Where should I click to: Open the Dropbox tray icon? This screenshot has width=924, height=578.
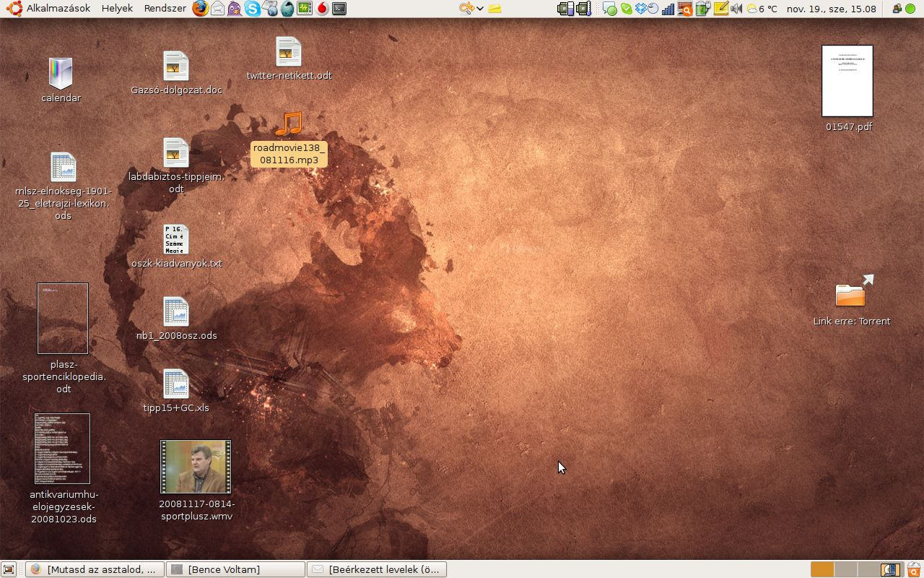click(x=641, y=9)
